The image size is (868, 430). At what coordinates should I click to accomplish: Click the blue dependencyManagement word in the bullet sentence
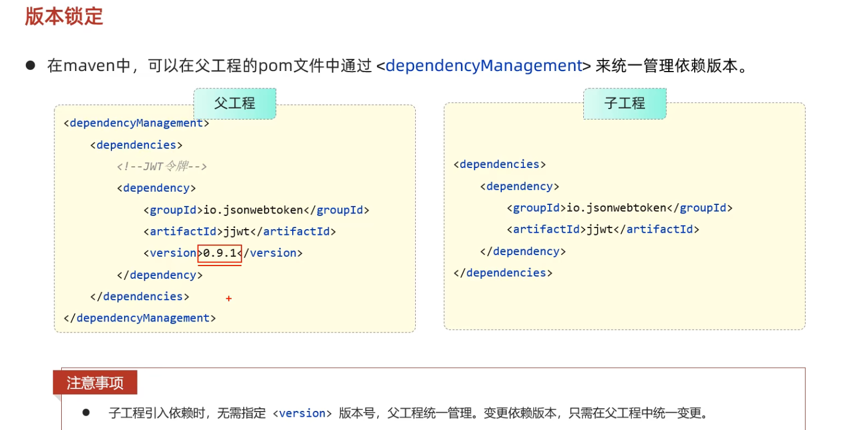[483, 66]
